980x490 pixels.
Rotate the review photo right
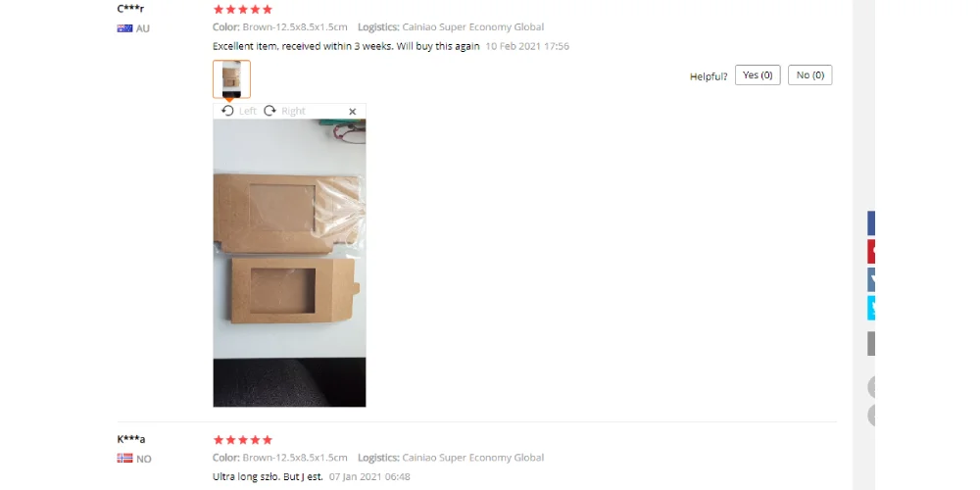click(284, 111)
